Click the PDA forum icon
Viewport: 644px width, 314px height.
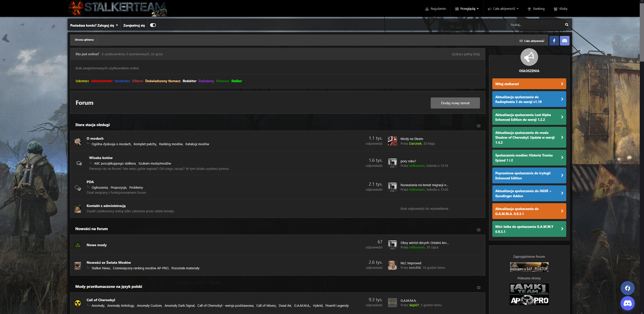78,188
